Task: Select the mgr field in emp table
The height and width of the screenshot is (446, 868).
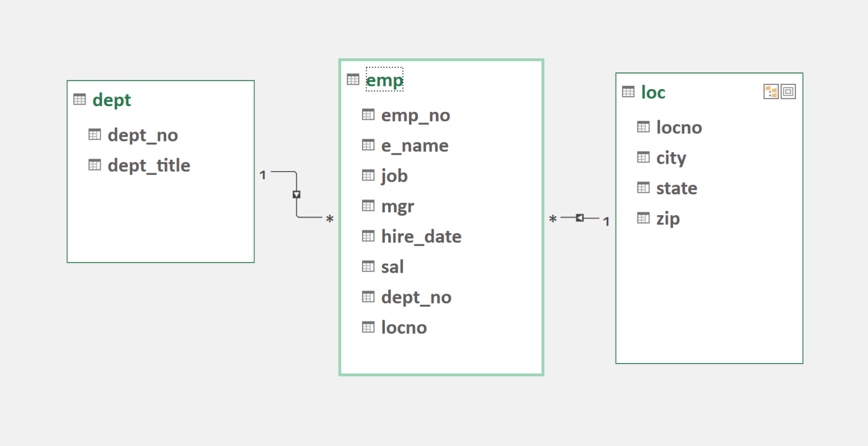Action: tap(397, 205)
